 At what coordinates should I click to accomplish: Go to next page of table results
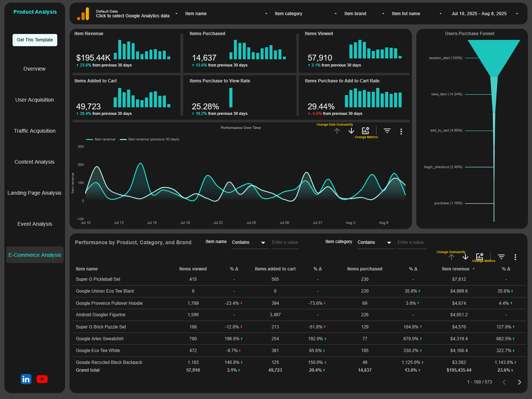519,382
